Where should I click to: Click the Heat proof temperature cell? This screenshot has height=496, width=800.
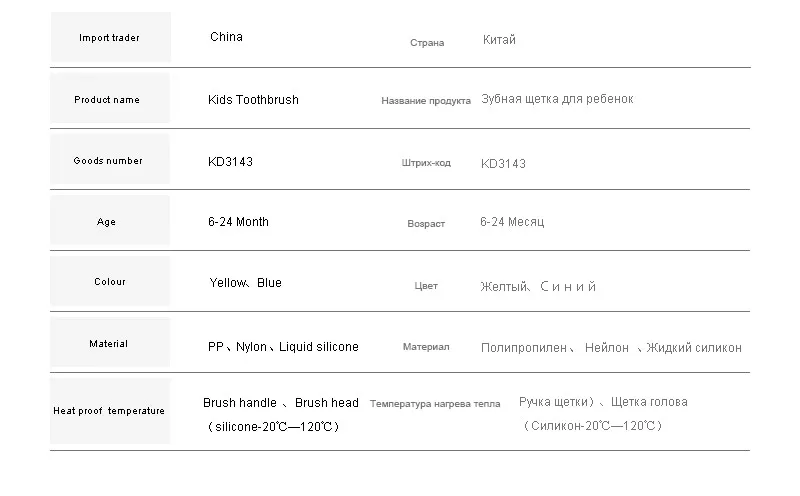pos(110,411)
